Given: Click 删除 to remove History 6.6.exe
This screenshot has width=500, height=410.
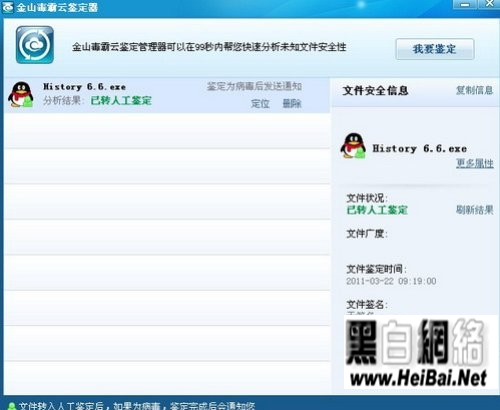Looking at the screenshot, I should coord(292,104).
